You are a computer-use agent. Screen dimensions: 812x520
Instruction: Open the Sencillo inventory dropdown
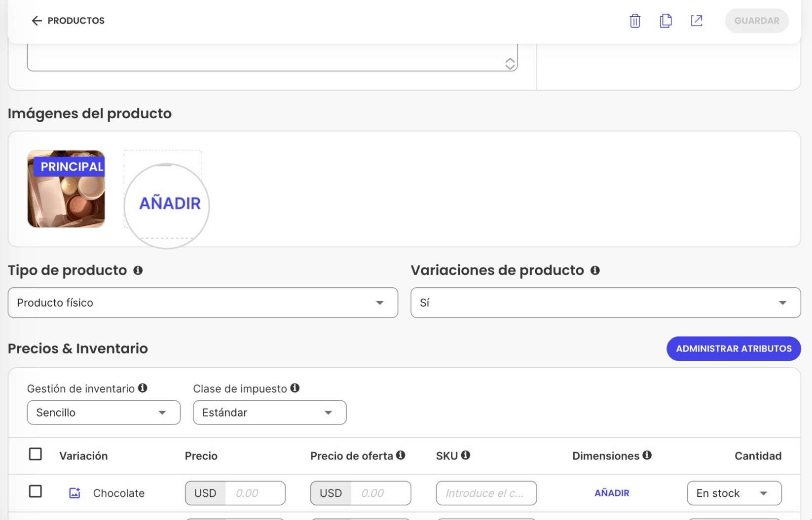(x=104, y=413)
